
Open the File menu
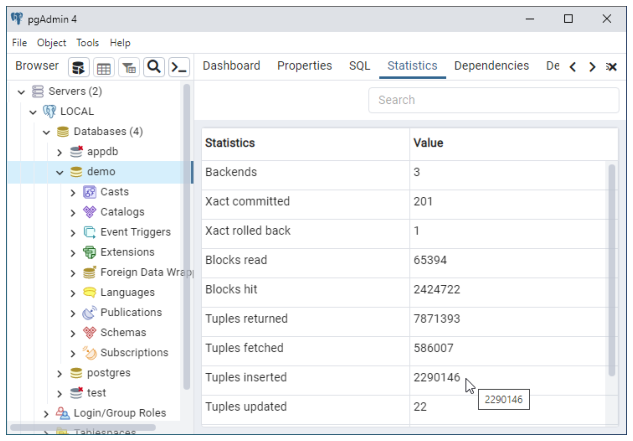click(19, 43)
